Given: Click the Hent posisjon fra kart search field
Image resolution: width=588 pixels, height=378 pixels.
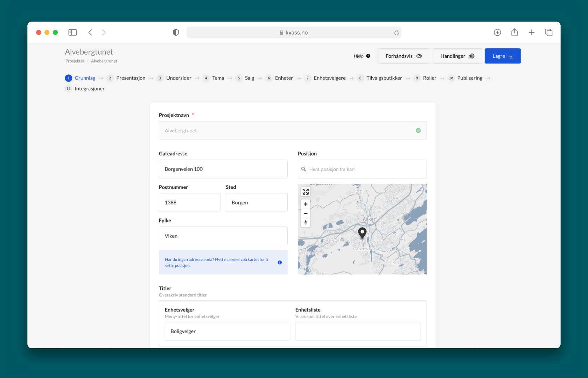Looking at the screenshot, I should click(x=362, y=169).
